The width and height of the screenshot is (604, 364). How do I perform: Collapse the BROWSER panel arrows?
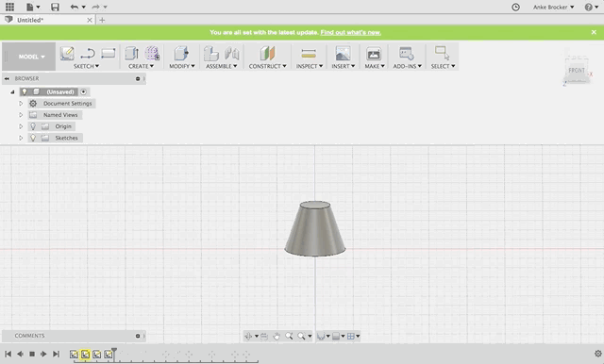coord(7,78)
